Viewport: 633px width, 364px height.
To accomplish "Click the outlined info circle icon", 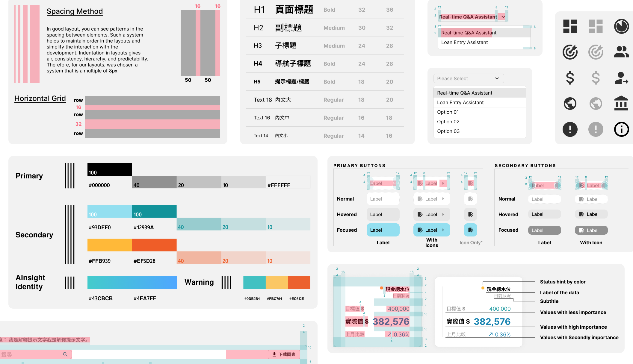I will pyautogui.click(x=621, y=129).
